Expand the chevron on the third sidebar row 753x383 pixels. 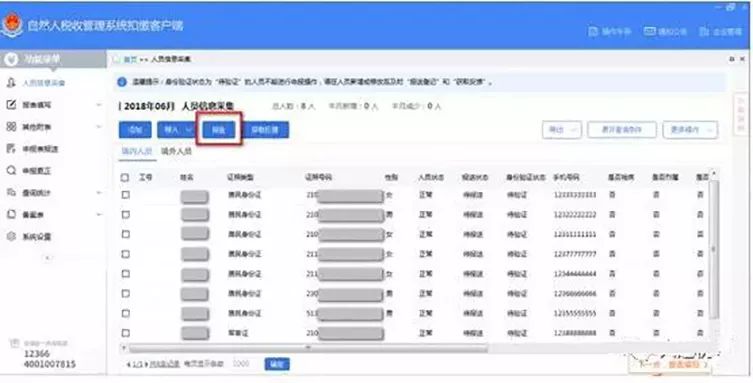point(98,127)
